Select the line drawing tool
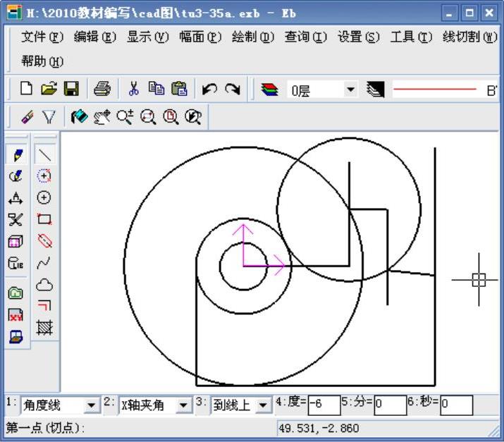The width and height of the screenshot is (504, 442). tap(44, 154)
